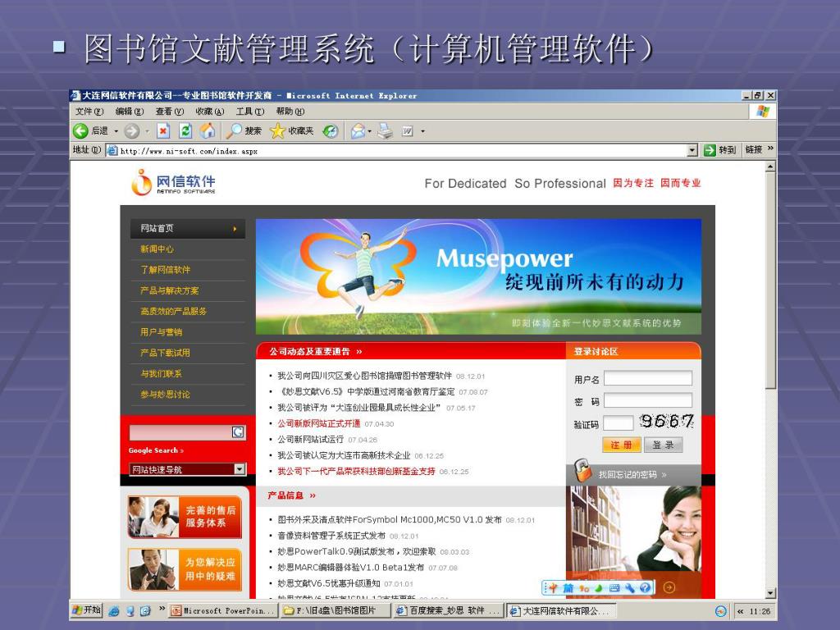Click the 完善的售后服务体系 banner
Viewport: 840px width, 630px height.
tap(185, 517)
